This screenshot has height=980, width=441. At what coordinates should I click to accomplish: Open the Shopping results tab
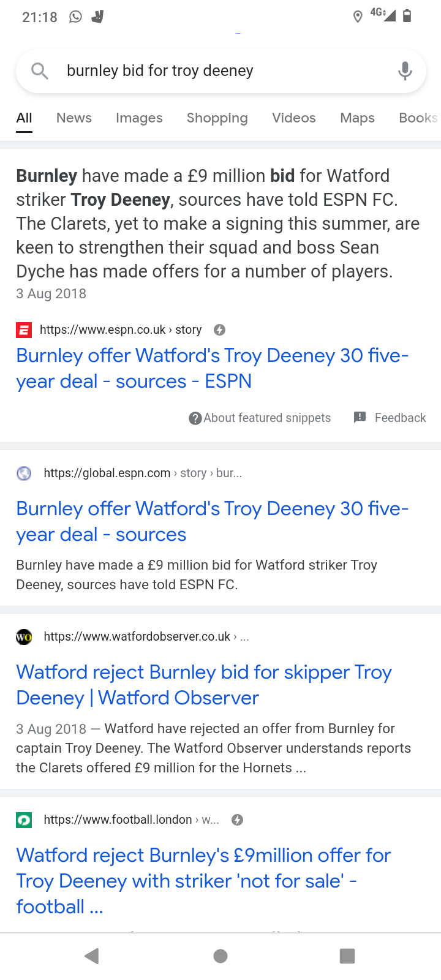(x=217, y=118)
